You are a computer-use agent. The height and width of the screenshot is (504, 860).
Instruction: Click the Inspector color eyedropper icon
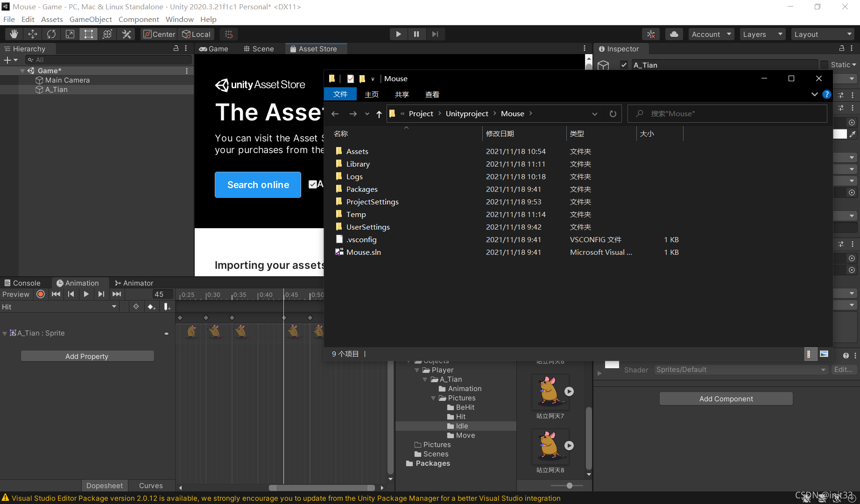tap(853, 134)
